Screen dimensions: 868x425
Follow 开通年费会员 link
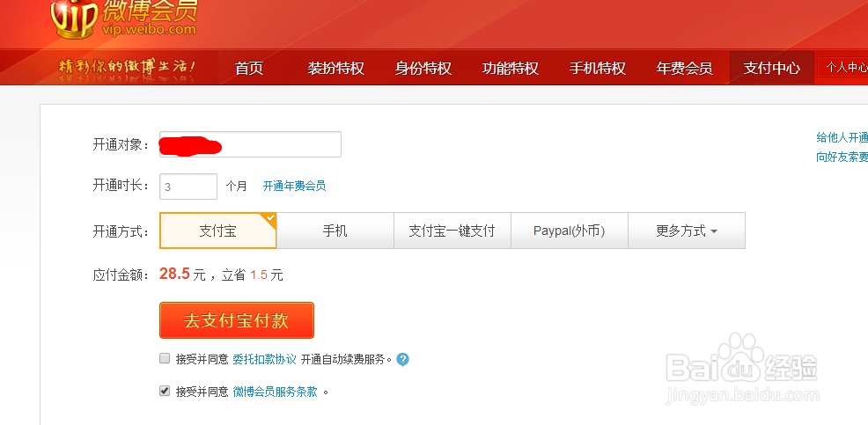pos(295,186)
